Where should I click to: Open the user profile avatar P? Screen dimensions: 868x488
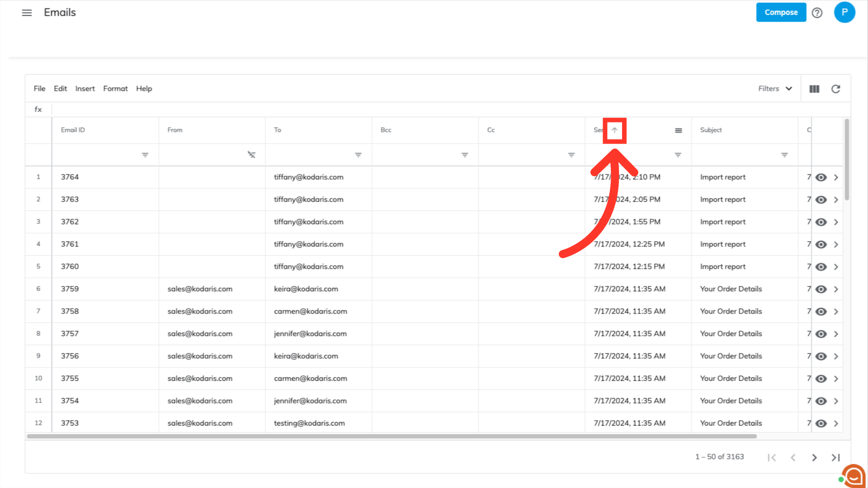844,12
